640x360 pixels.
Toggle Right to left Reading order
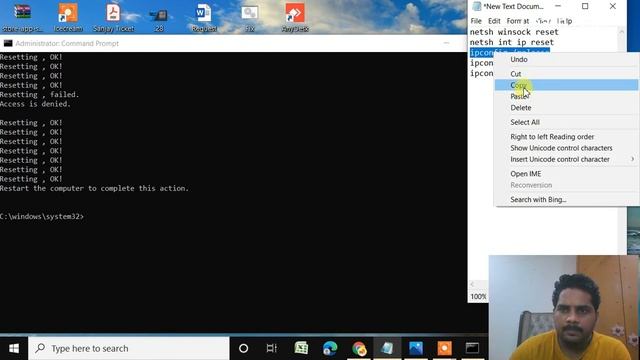(567, 137)
